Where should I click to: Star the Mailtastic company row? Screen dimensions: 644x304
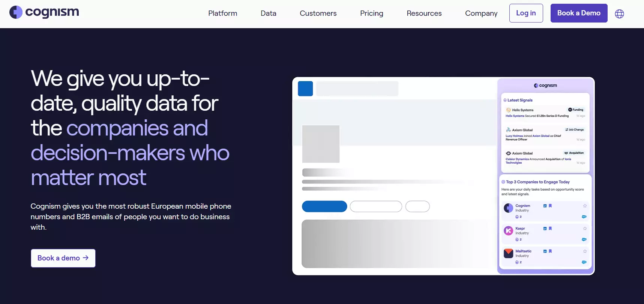click(x=585, y=251)
